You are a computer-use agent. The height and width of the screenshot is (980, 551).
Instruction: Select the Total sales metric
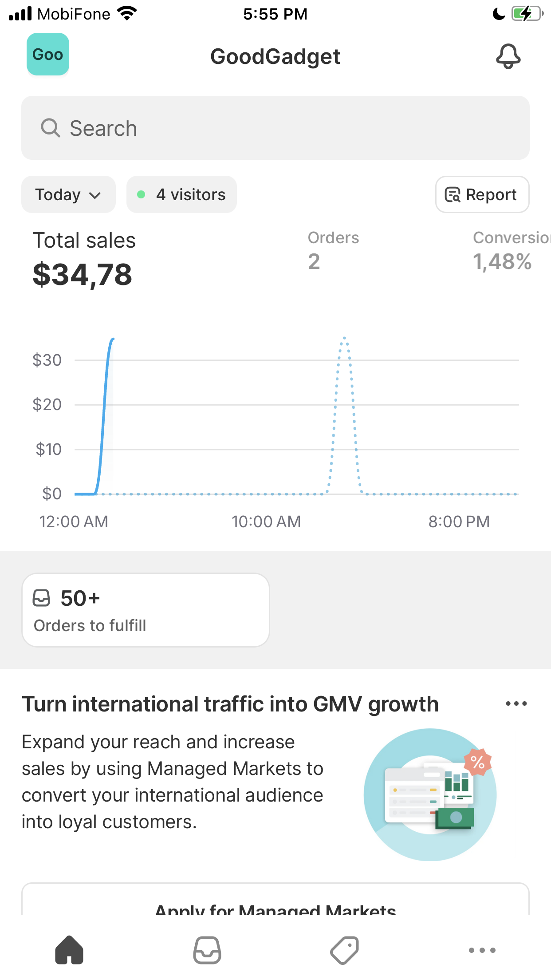click(x=84, y=259)
